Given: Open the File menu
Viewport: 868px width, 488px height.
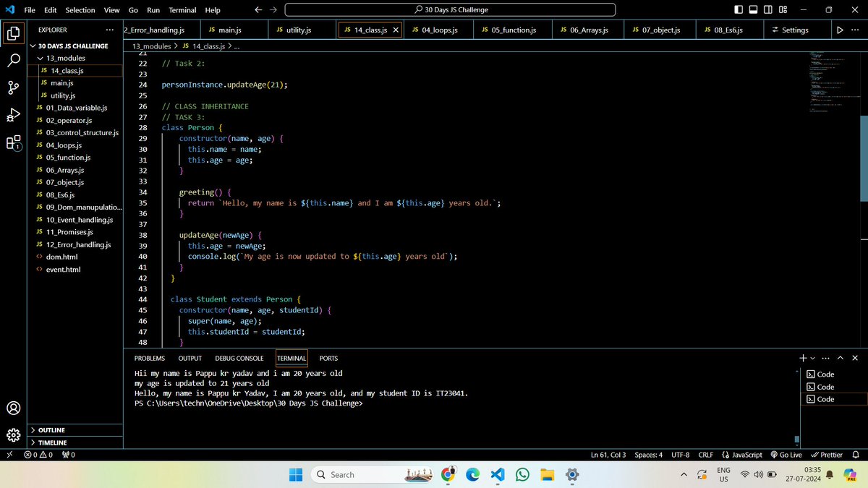Looking at the screenshot, I should tap(30, 10).
